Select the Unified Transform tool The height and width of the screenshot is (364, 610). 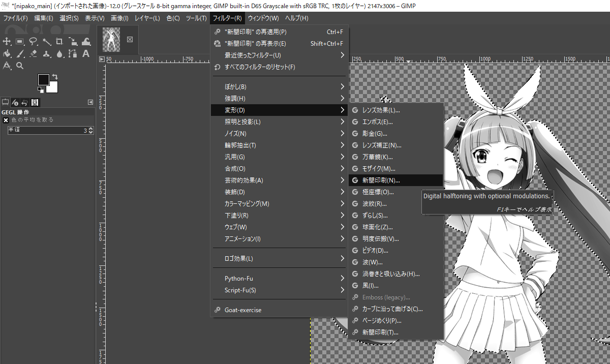[73, 42]
